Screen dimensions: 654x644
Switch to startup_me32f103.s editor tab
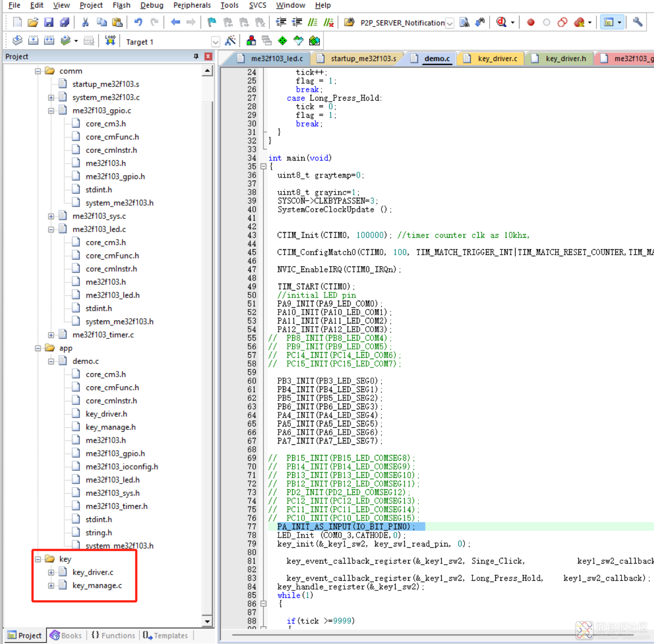tap(357, 58)
